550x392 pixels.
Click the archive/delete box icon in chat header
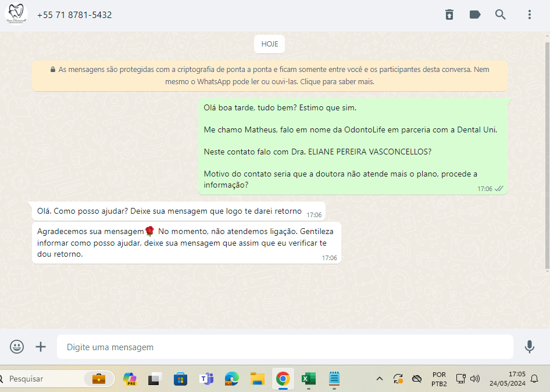[x=449, y=15]
